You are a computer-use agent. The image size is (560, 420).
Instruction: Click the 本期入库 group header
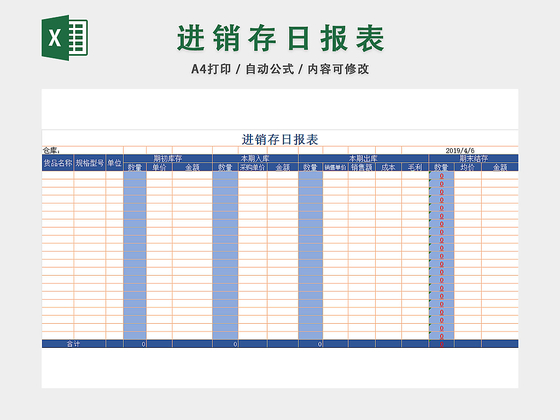pyautogui.click(x=255, y=158)
